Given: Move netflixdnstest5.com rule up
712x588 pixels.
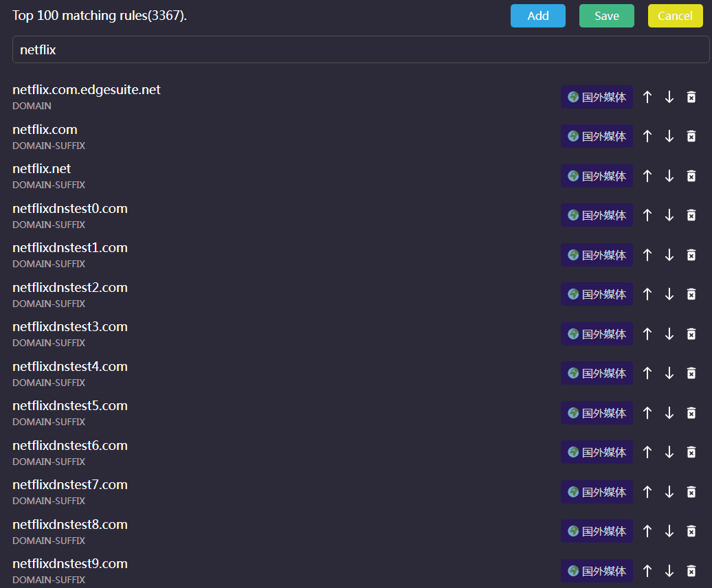Looking at the screenshot, I should pyautogui.click(x=647, y=413).
